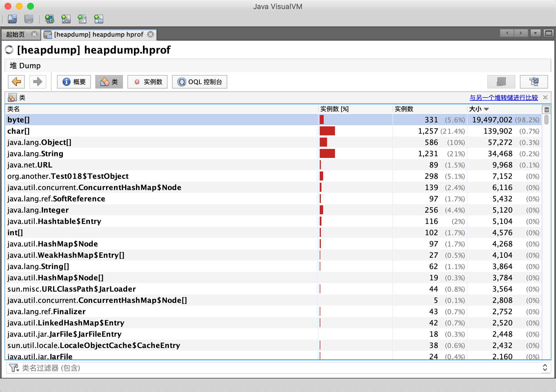Click the red percentage bar for java.lang.Object[]

pyautogui.click(x=323, y=142)
